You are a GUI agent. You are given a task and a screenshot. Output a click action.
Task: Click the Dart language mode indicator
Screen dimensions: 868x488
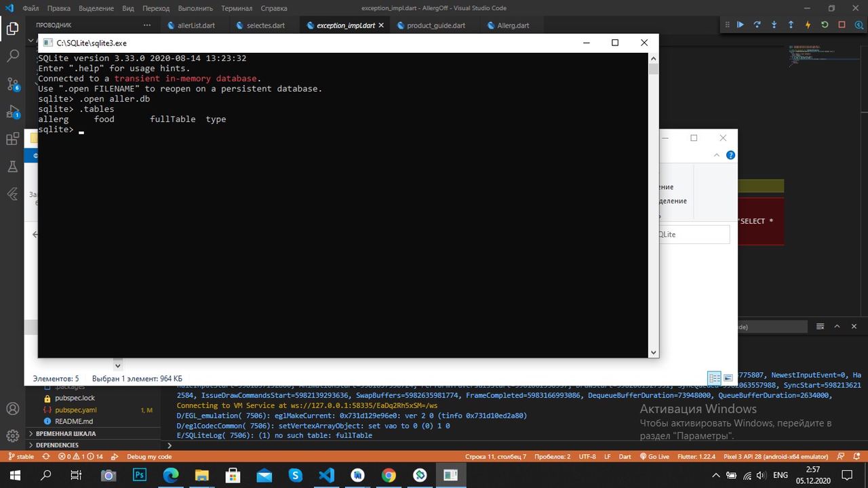[625, 457]
